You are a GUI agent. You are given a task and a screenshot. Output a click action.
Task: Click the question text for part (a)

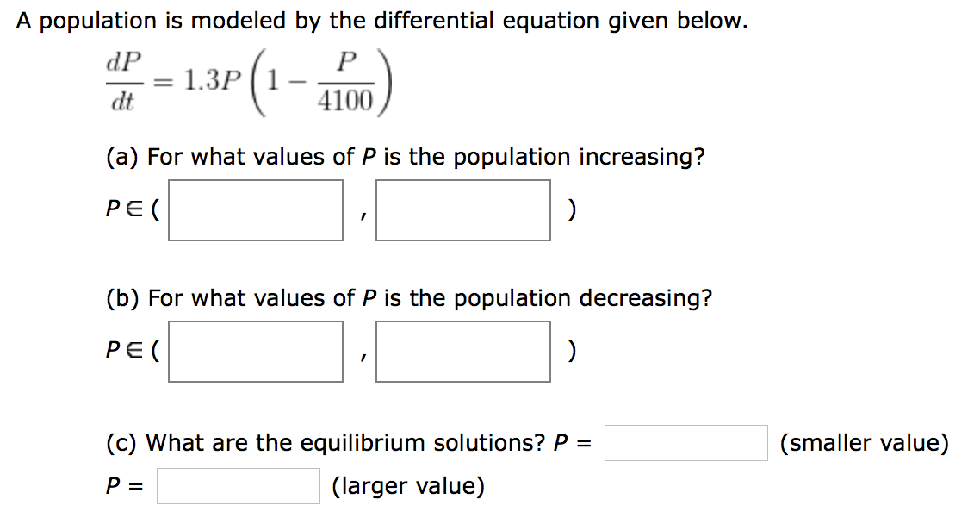click(405, 156)
